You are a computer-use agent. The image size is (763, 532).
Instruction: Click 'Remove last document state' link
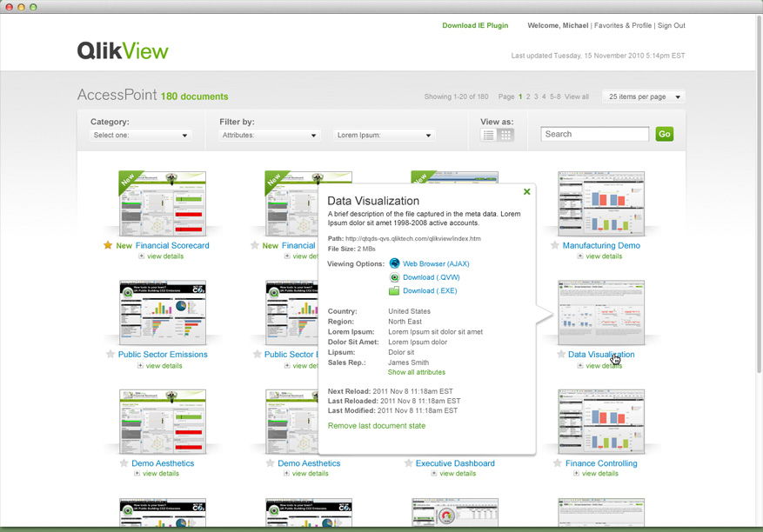[x=376, y=426]
